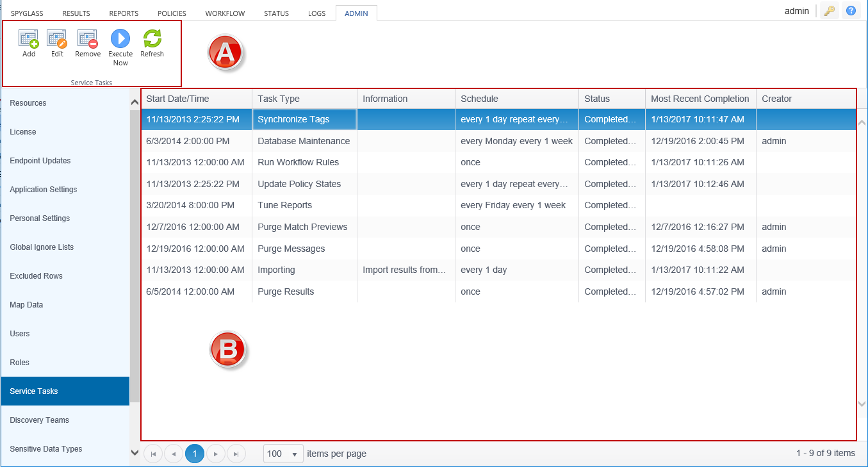The height and width of the screenshot is (467, 868).
Task: Go to the last page of results
Action: (x=236, y=454)
